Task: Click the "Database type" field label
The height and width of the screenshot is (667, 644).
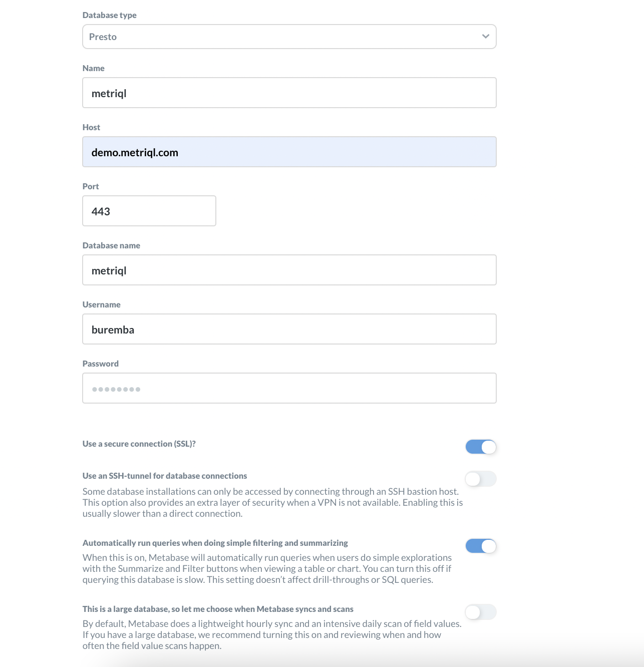Action: tap(109, 15)
